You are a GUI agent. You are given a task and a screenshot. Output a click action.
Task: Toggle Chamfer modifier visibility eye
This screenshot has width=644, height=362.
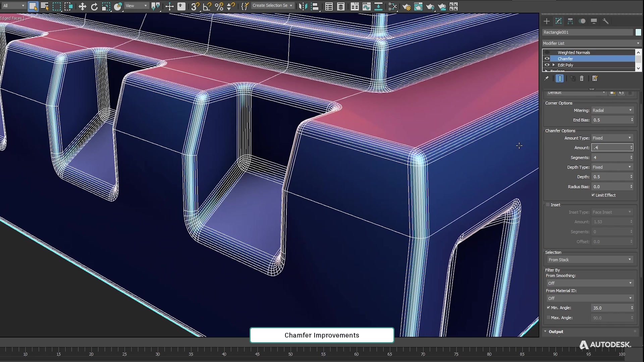547,58
